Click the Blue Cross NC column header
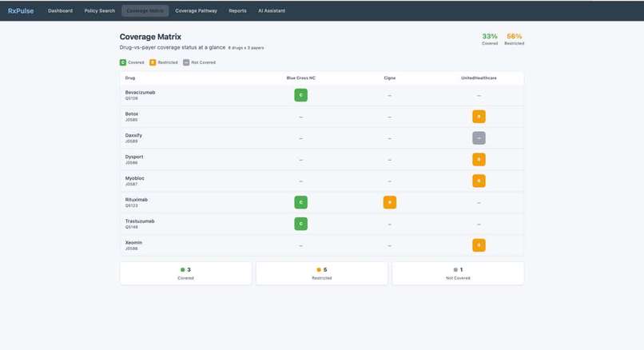 coord(300,78)
